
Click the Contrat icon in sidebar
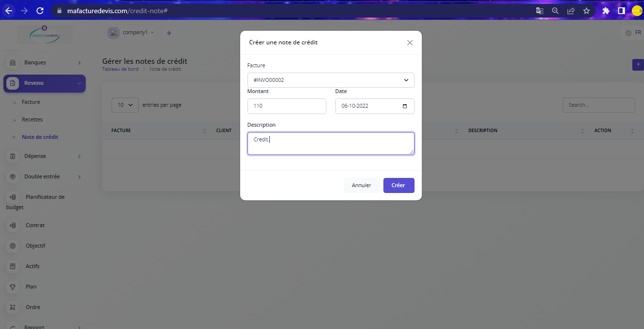[13, 225]
